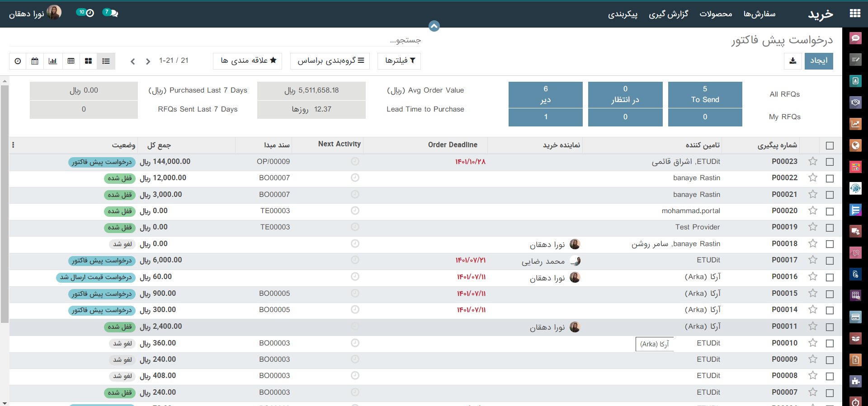Switch to pivot table view icon
This screenshot has width=868, height=406.
71,61
